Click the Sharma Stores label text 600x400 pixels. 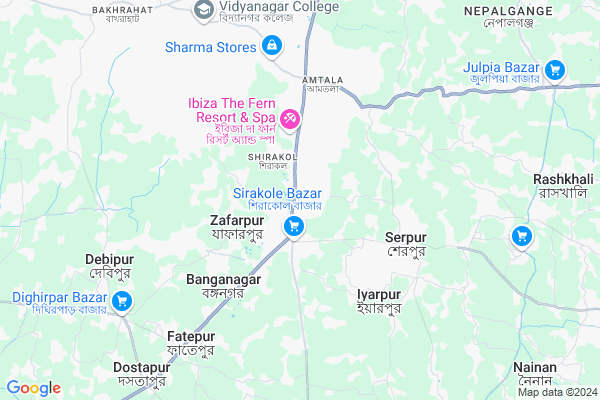[x=210, y=47]
